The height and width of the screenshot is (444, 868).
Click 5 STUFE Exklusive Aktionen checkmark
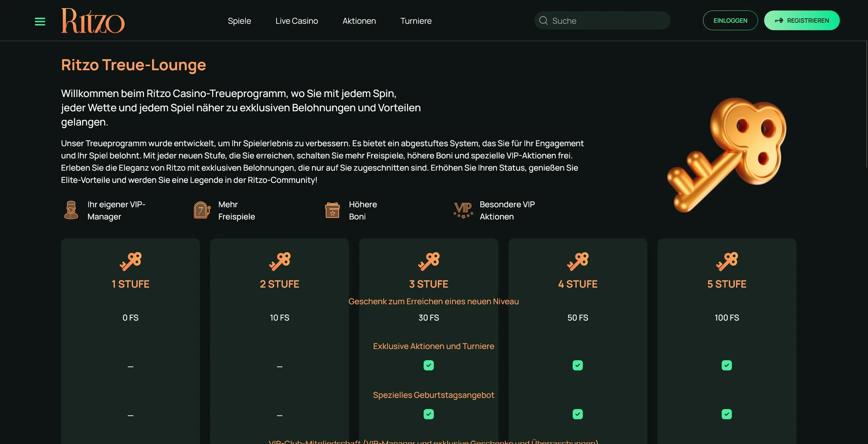(727, 365)
